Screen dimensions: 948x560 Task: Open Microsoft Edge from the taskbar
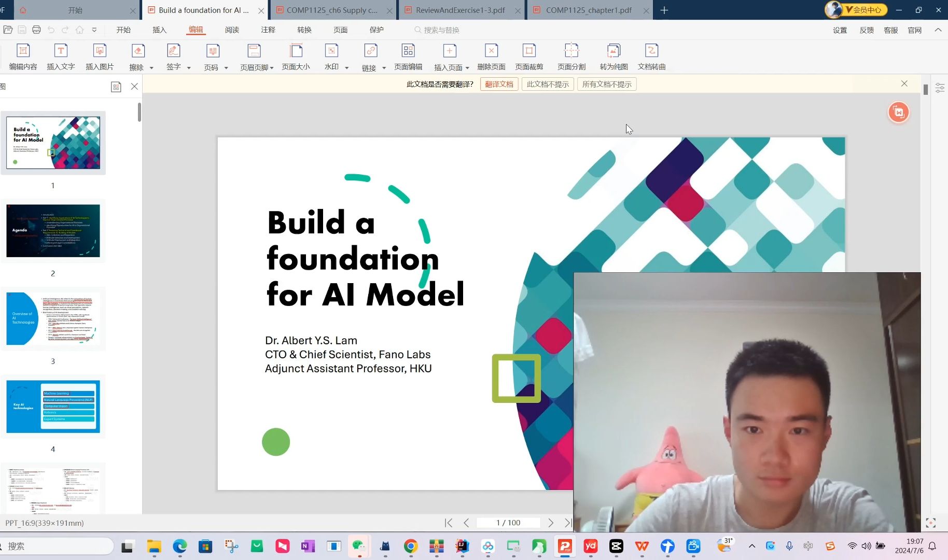coord(180,546)
